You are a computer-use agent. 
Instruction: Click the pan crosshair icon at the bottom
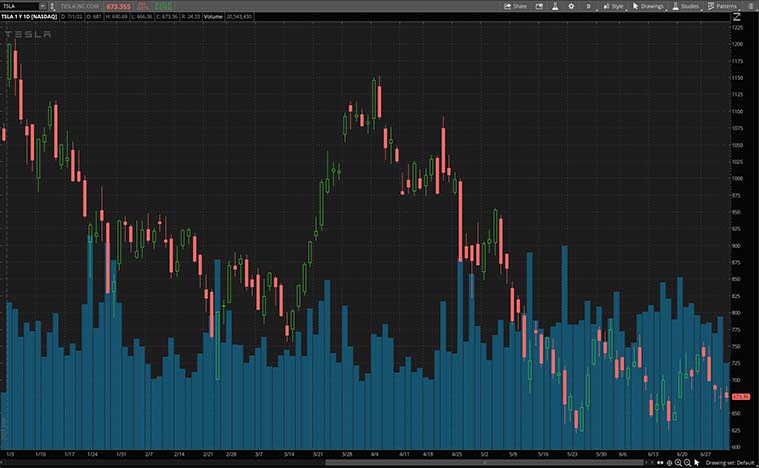[669, 463]
